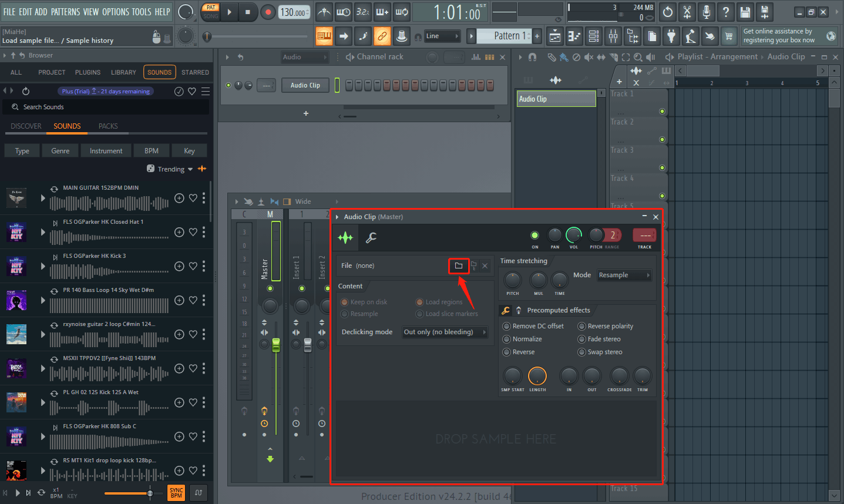Click the Record transport button
This screenshot has width=844, height=504.
pos(268,12)
